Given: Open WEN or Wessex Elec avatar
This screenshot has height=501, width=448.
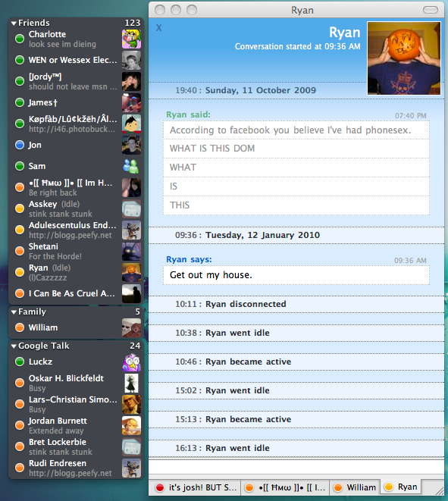Looking at the screenshot, I should point(131,60).
